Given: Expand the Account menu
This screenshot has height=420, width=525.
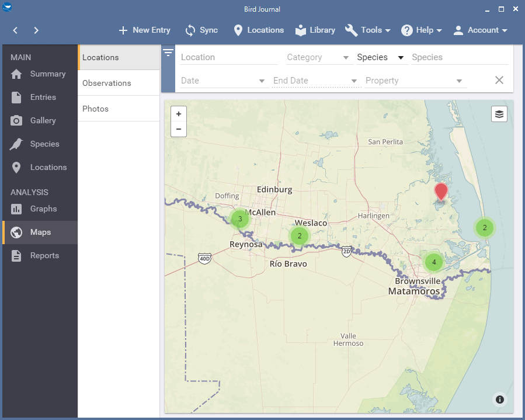Looking at the screenshot, I should (480, 30).
